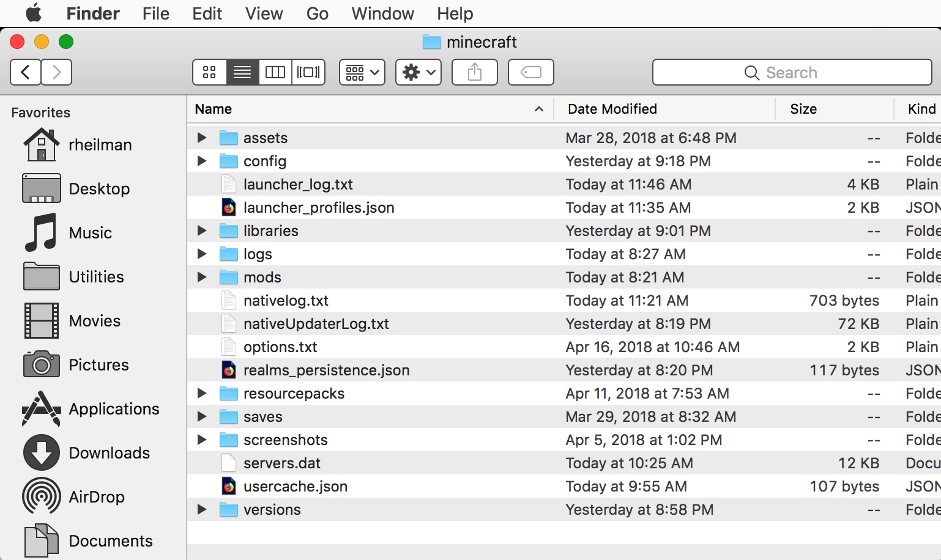Sort by the Date Modified column header
Screen dimensions: 941x560
point(664,109)
